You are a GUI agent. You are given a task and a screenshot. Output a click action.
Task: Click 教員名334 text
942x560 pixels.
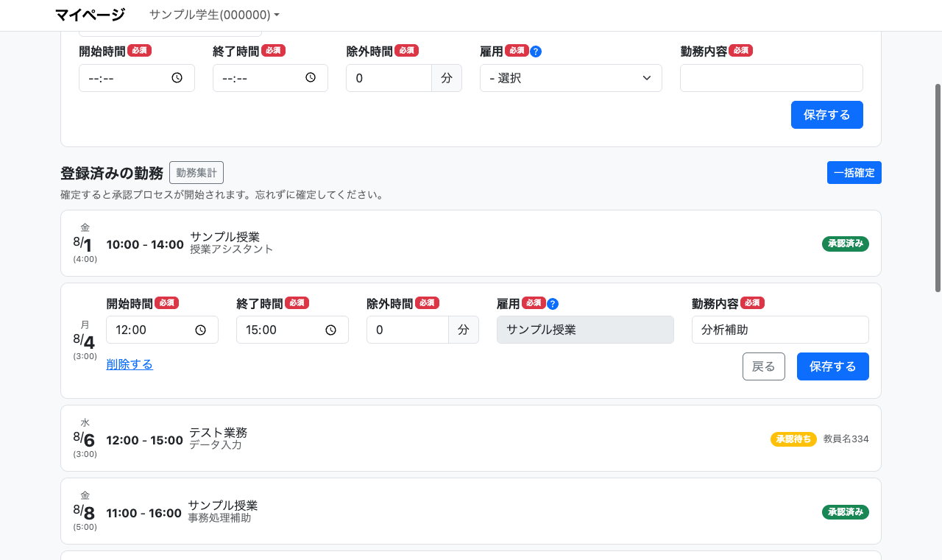[x=846, y=439]
